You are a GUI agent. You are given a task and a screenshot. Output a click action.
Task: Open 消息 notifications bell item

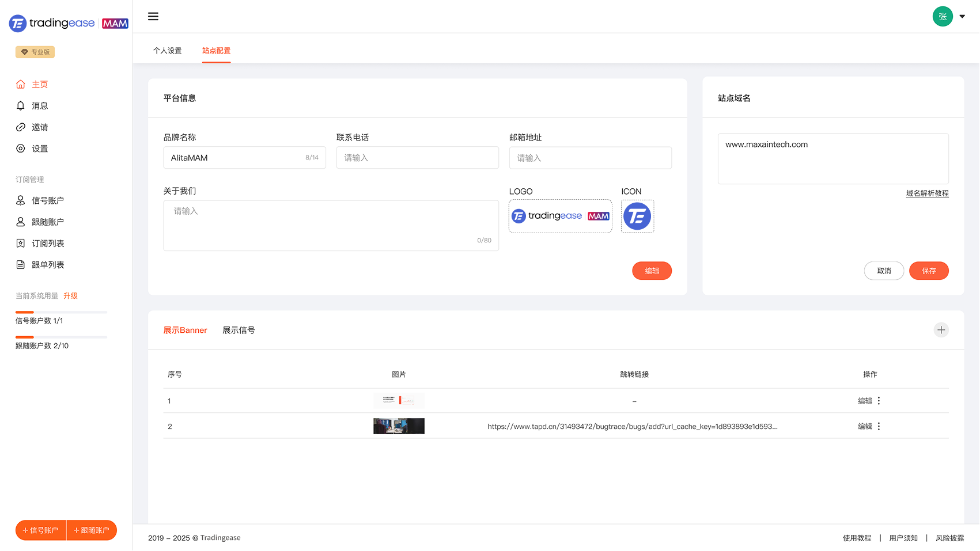coord(39,106)
